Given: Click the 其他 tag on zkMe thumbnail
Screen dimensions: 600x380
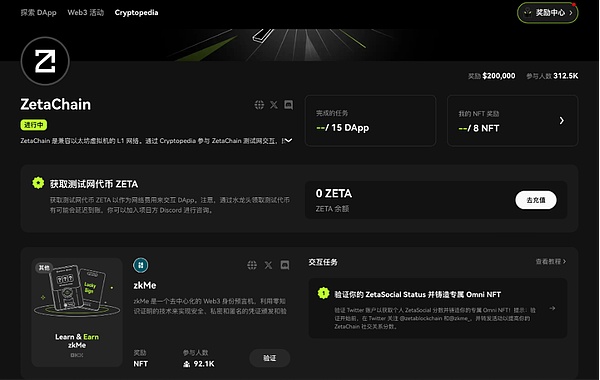Looking at the screenshot, I should coord(44,267).
